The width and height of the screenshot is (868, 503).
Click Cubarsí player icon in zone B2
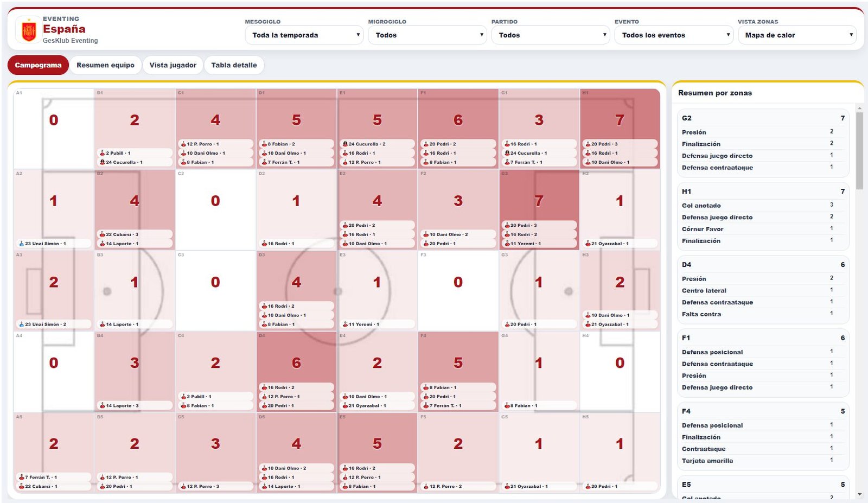point(102,234)
